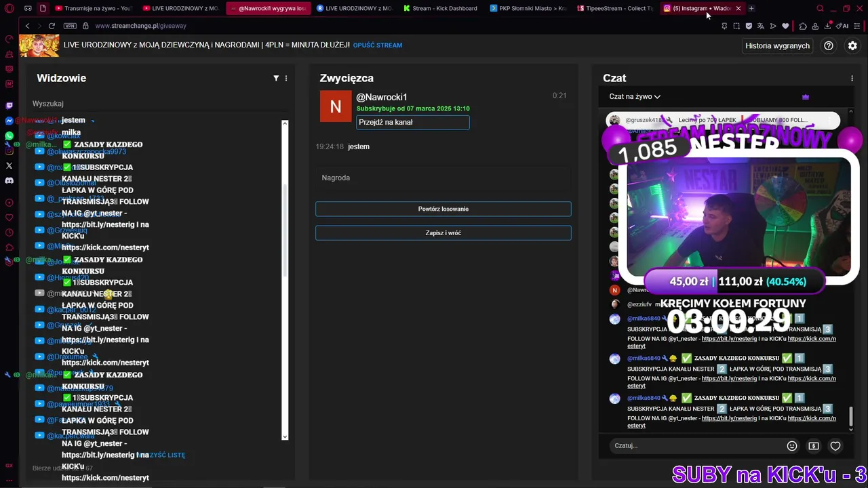Select viewer @kacper_0012 in the list
The image size is (868, 488).
72,310
